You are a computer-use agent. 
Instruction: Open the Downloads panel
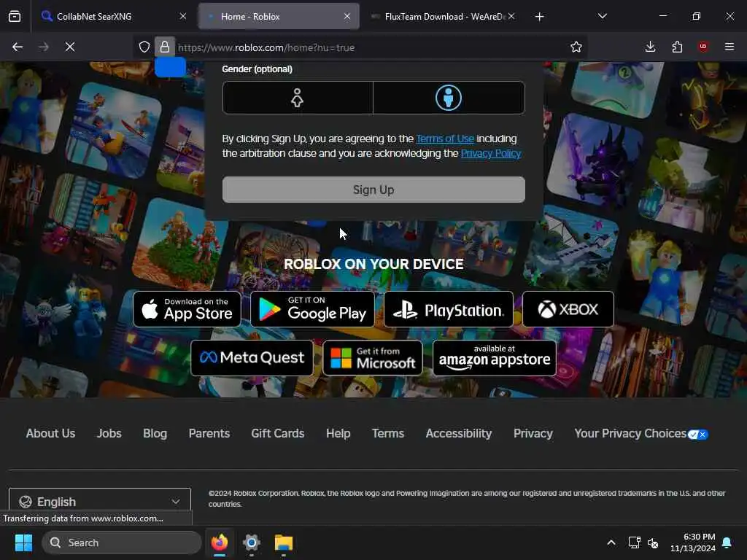(x=650, y=47)
